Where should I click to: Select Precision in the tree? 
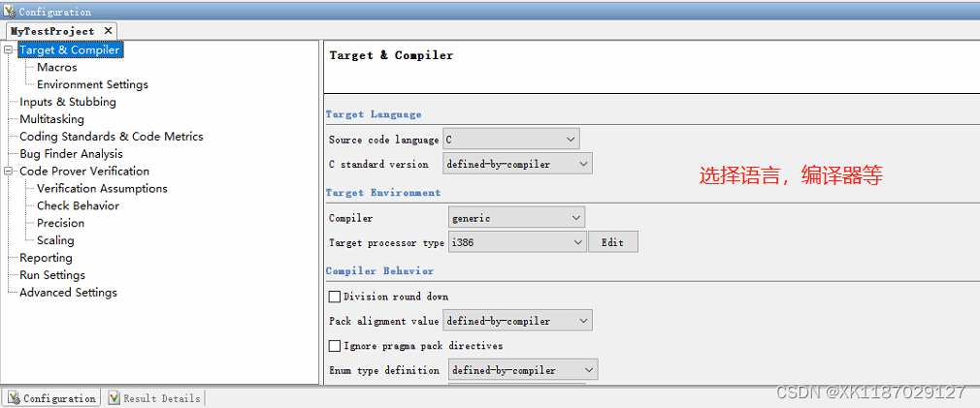60,223
